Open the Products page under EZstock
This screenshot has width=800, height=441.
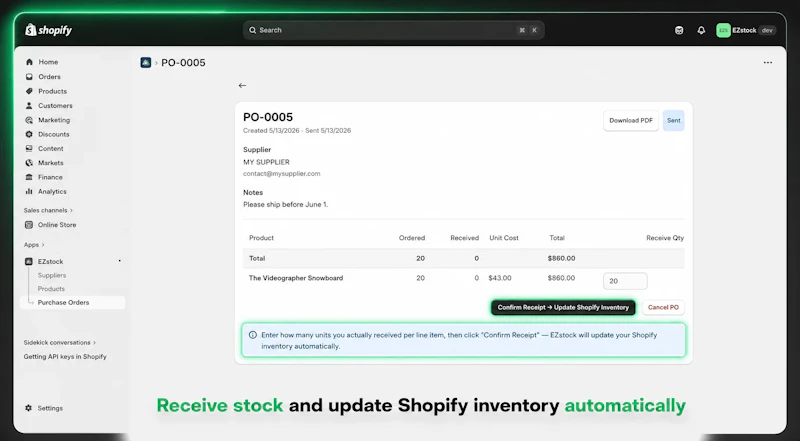coord(51,288)
